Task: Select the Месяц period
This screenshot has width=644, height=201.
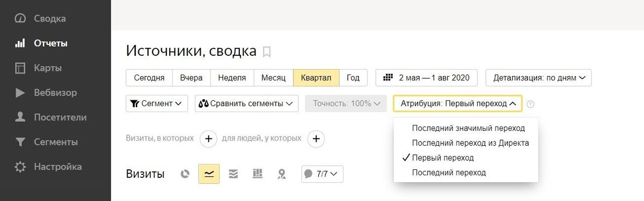Action: (x=273, y=78)
